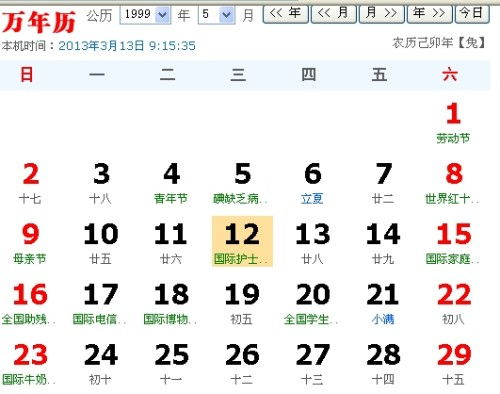Open the year dropdown showing 1999

pyautogui.click(x=145, y=15)
